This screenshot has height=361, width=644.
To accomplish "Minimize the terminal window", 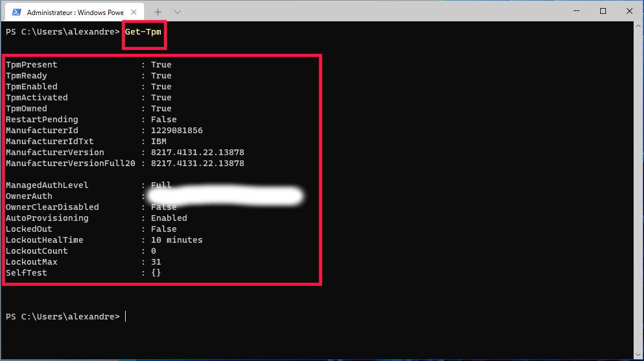I will tap(577, 11).
